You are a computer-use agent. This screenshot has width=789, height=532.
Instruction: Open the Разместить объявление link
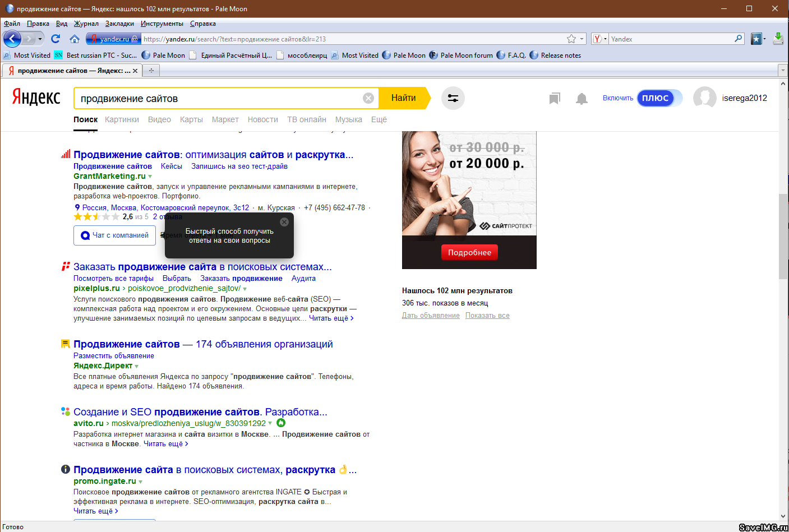pyautogui.click(x=114, y=356)
